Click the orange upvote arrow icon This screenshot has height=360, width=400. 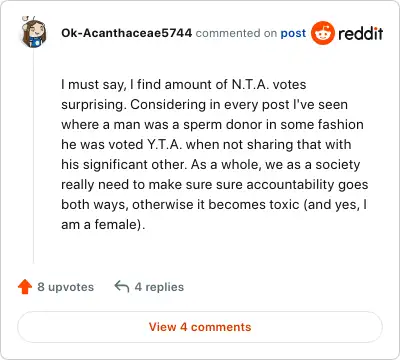pyautogui.click(x=25, y=287)
